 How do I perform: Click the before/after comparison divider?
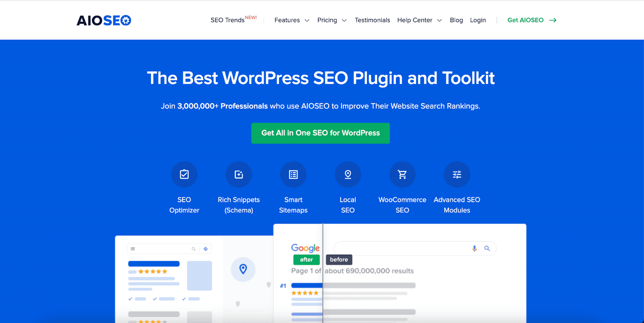[323, 274]
